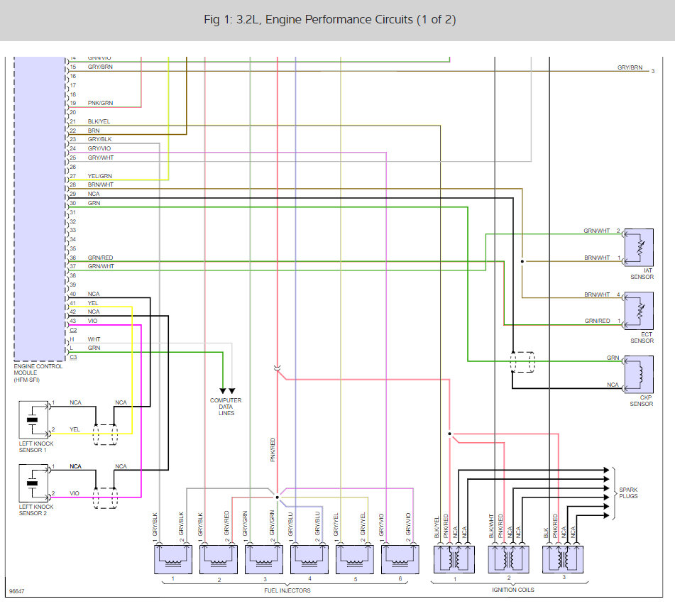Click fuel injector 1 symbol

coord(173,560)
